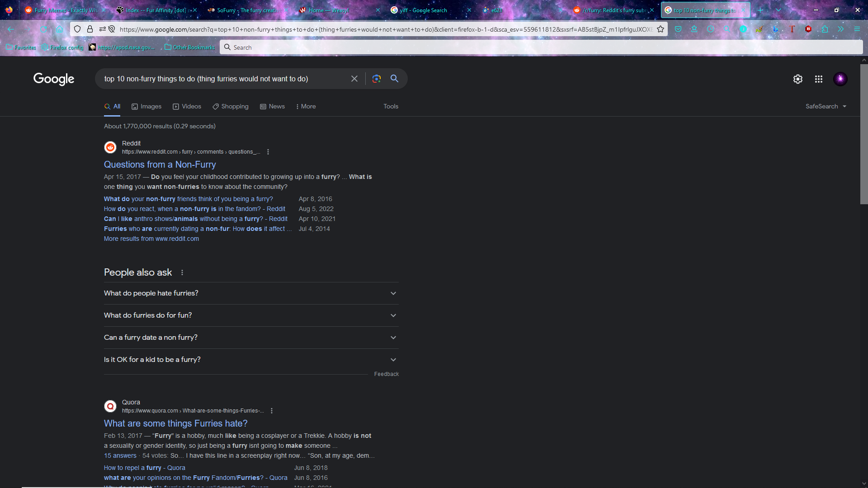Screen dimensions: 868x488
Task: Open Google quick settings gear
Action: click(798, 79)
